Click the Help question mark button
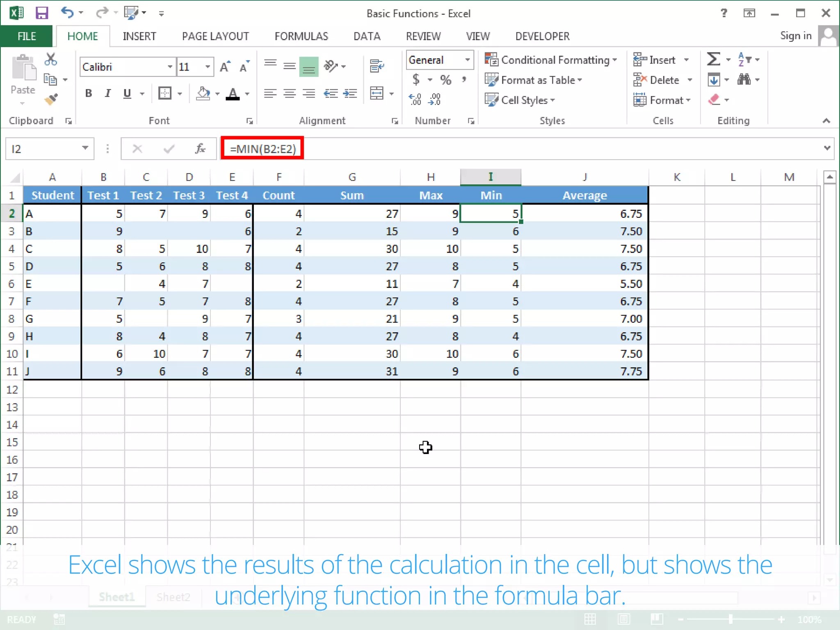Screen dimensions: 840x630 [x=724, y=13]
